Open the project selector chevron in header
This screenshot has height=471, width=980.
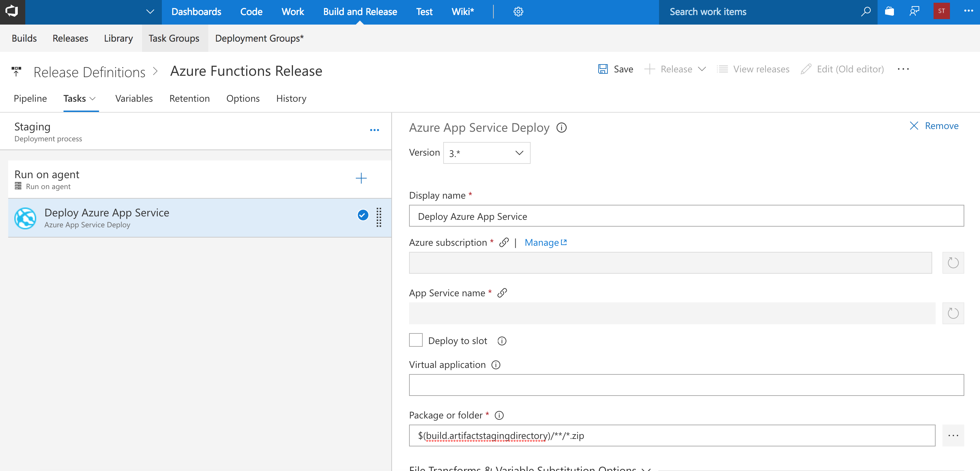pyautogui.click(x=150, y=12)
